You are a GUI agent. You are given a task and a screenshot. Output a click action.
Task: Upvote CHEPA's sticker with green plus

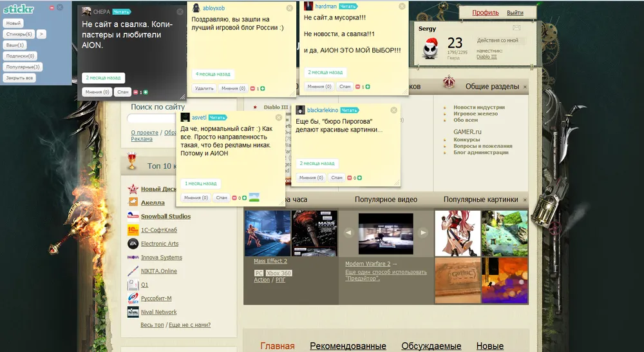coord(146,92)
